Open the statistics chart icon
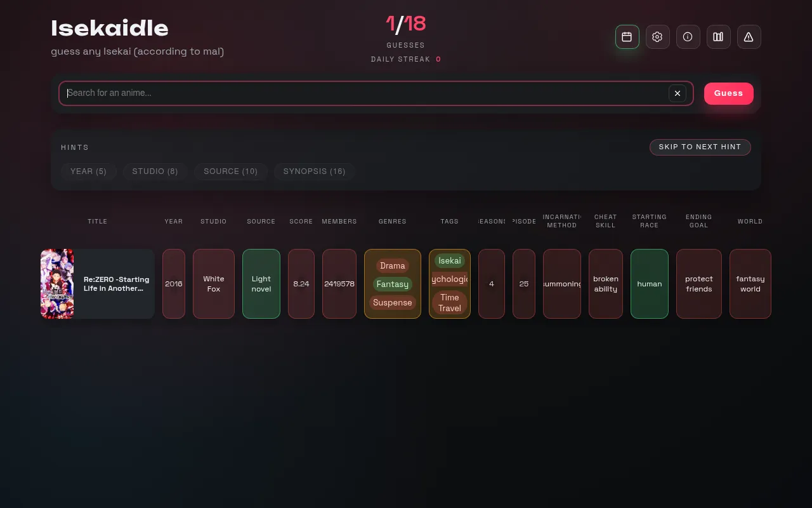This screenshot has width=812, height=508. click(718, 37)
